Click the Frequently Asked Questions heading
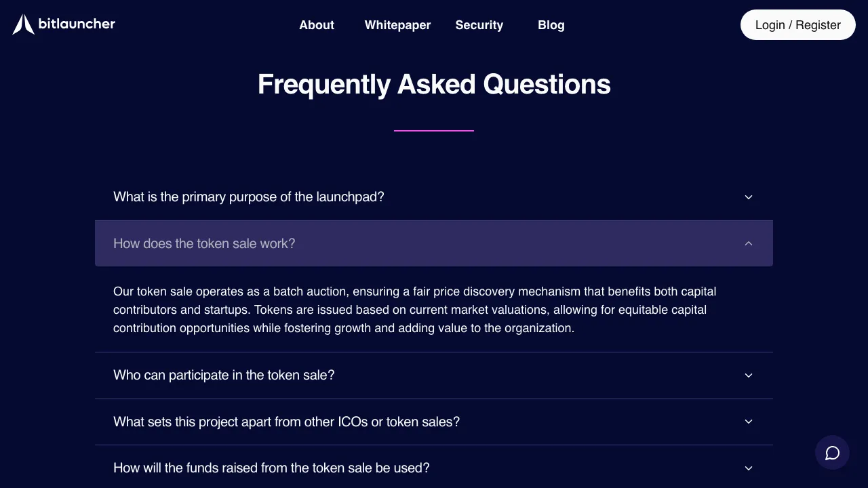The height and width of the screenshot is (488, 868). [434, 85]
